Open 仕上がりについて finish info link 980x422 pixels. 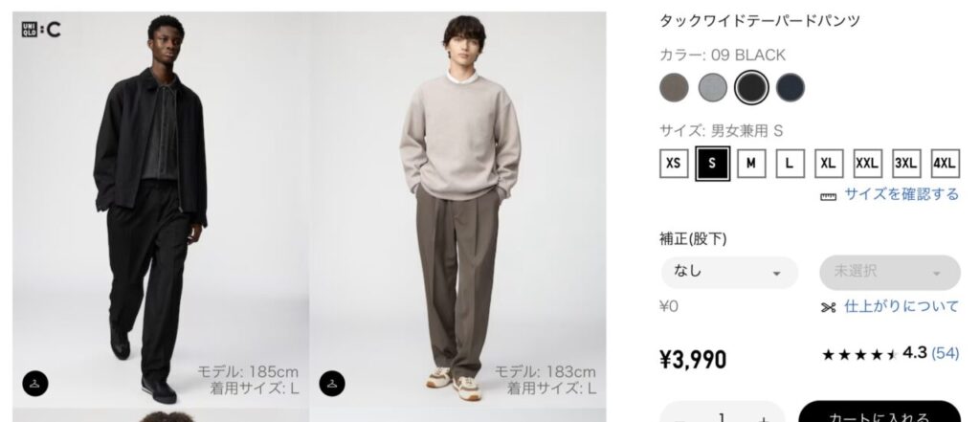(902, 306)
